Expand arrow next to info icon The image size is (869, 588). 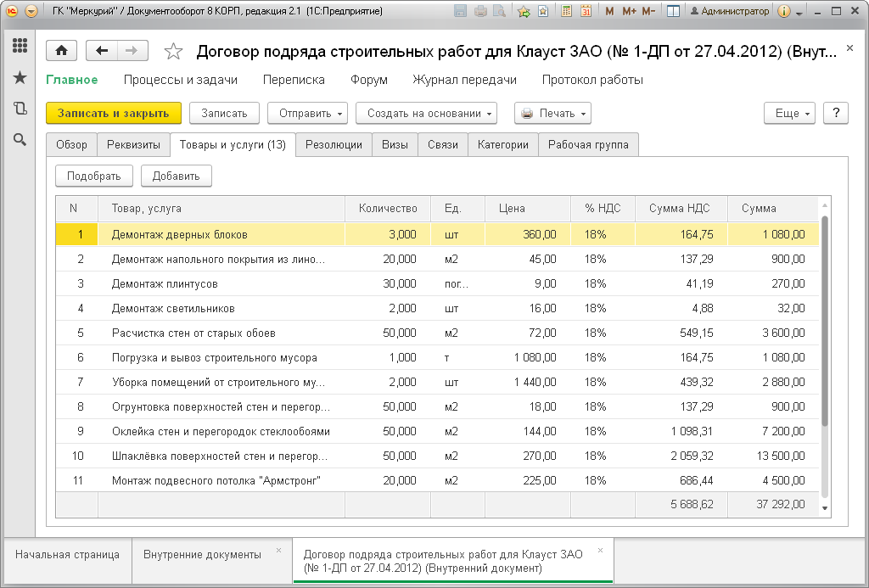pyautogui.click(x=799, y=12)
